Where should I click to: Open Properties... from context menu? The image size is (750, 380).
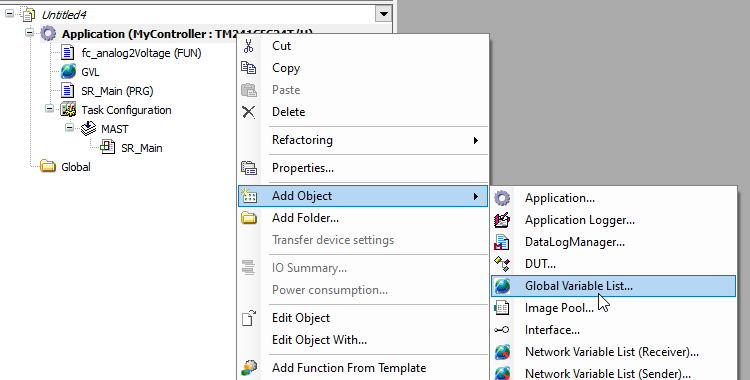(x=363, y=168)
